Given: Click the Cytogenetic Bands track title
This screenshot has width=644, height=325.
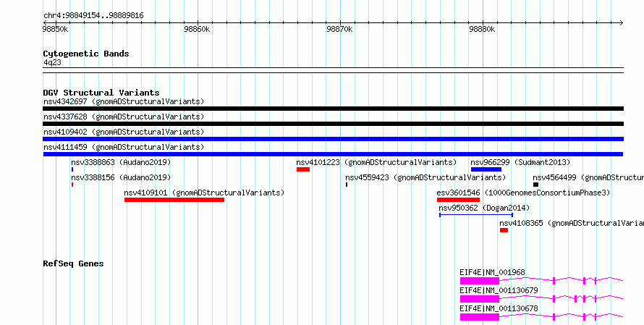Looking at the screenshot, I should click(x=86, y=54).
